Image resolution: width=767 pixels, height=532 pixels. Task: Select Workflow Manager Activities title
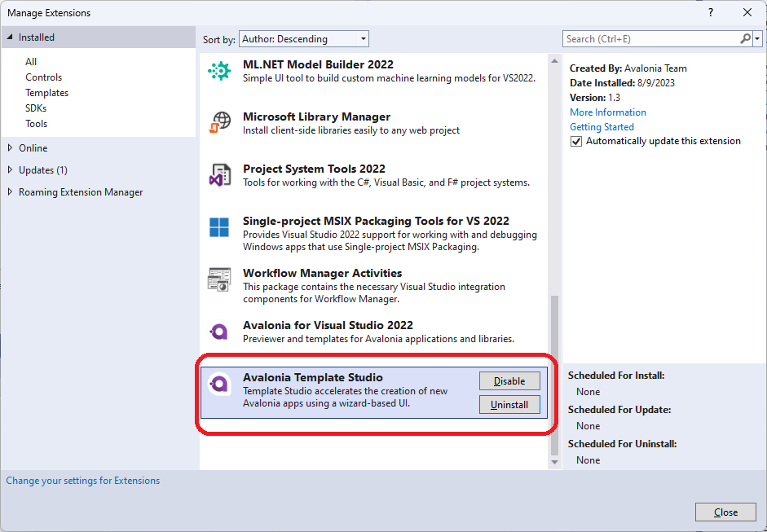coord(322,274)
